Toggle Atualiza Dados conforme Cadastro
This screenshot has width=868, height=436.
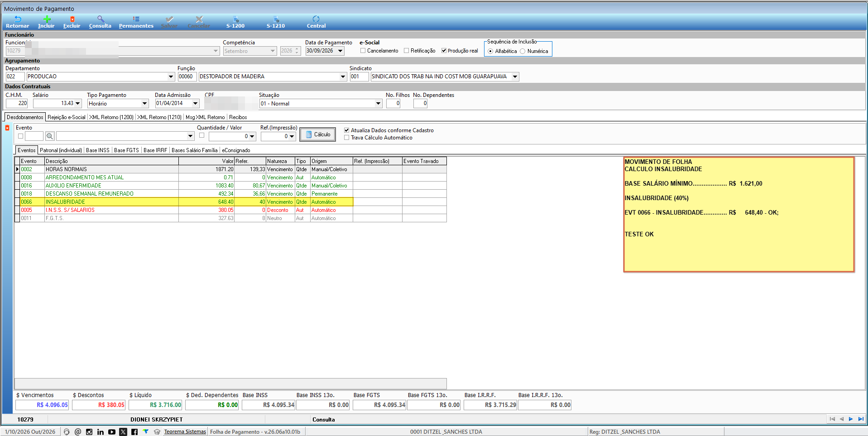coord(347,130)
